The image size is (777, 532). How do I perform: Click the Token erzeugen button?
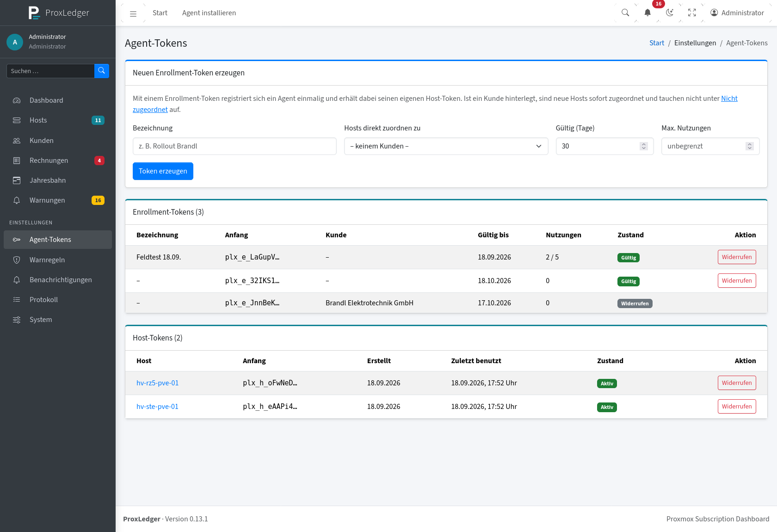coord(163,171)
